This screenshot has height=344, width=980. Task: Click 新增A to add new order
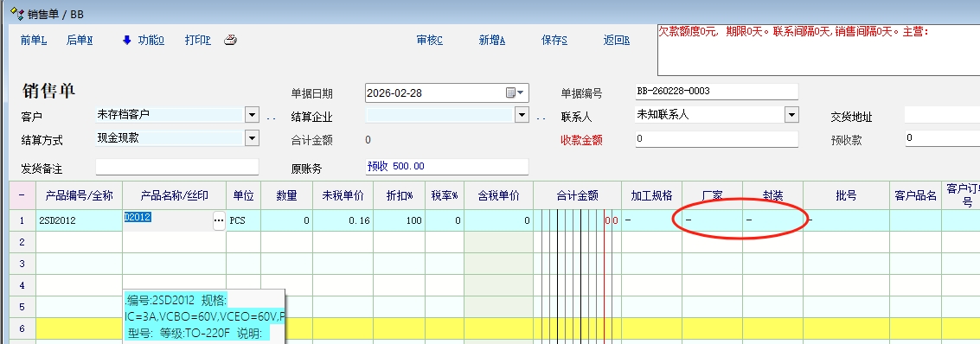(x=492, y=40)
